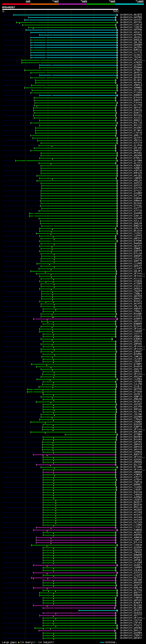146x644 pixels.
Task: Click the cyan =100char. scale bar
Action: pyautogui.click(x=102, y=642)
